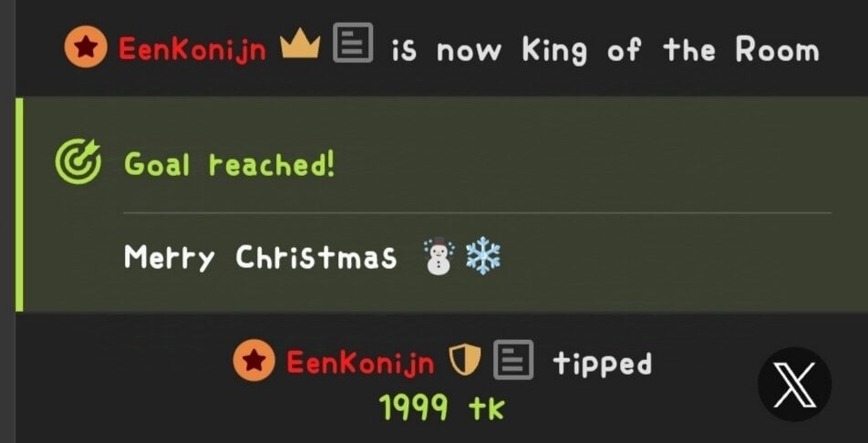The width and height of the screenshot is (868, 443).
Task: Click the green "1999 tk" tip amount
Action: [441, 410]
